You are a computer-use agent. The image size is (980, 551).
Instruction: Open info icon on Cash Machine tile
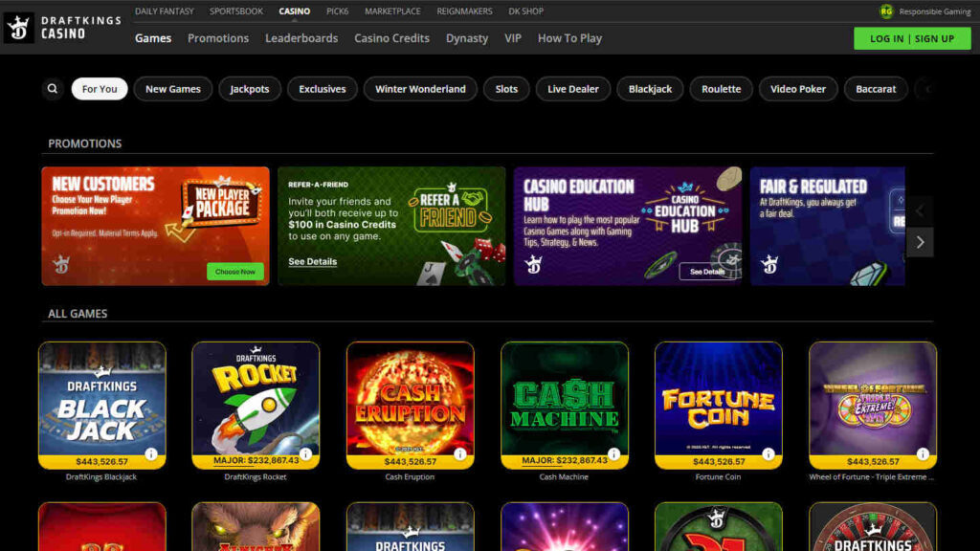(x=613, y=454)
